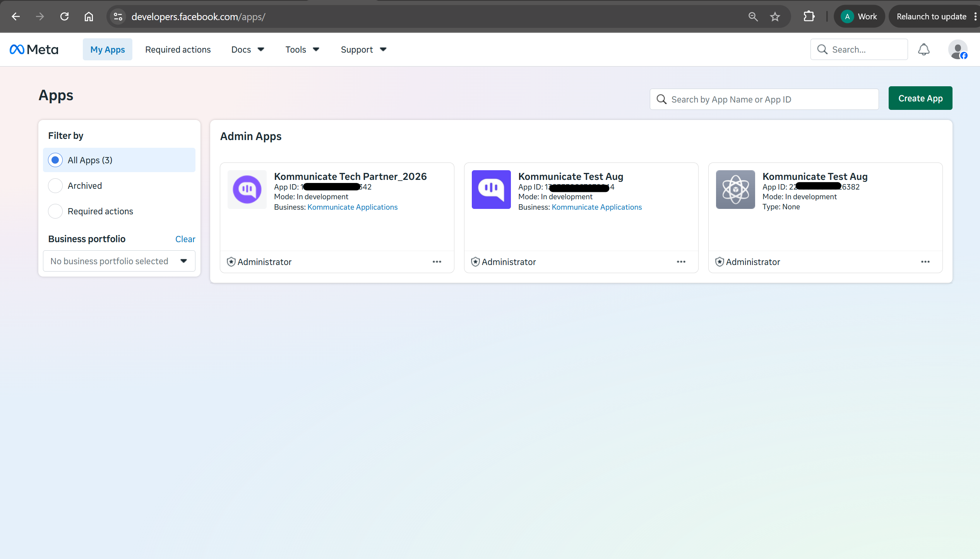Image resolution: width=980 pixels, height=559 pixels.
Task: Click the address bar URL
Action: [198, 17]
